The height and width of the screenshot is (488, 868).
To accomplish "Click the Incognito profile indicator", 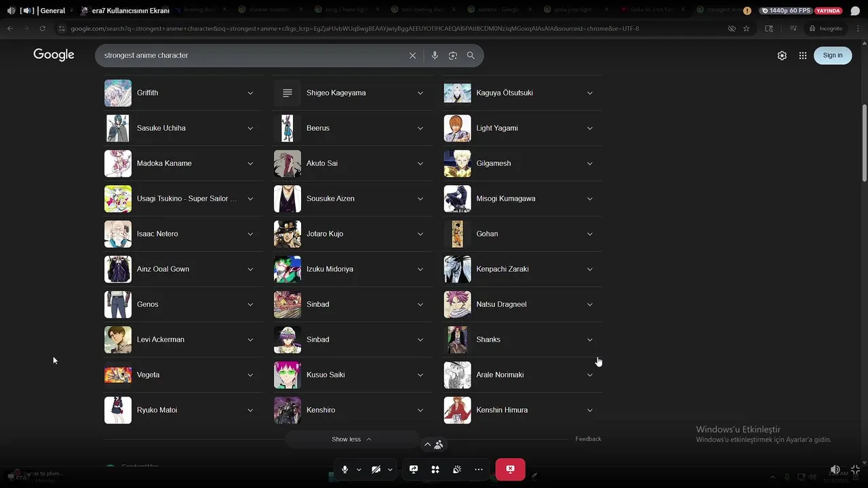I will [x=826, y=28].
